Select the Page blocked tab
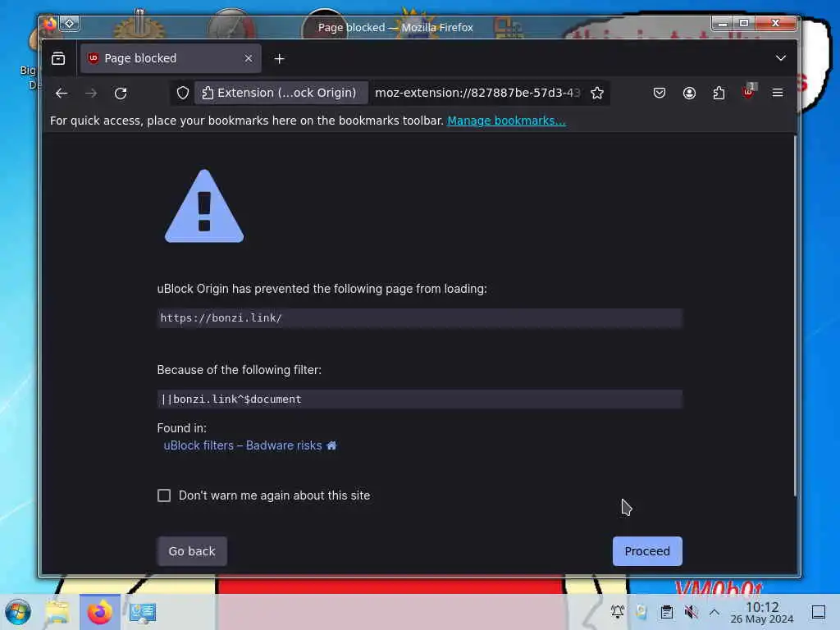840x630 pixels. coord(171,58)
